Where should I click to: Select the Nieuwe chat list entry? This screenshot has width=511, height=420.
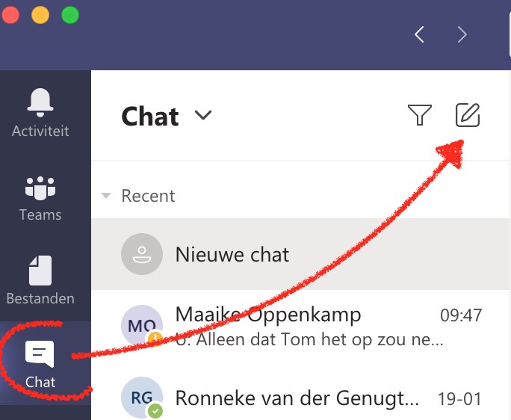pos(300,254)
